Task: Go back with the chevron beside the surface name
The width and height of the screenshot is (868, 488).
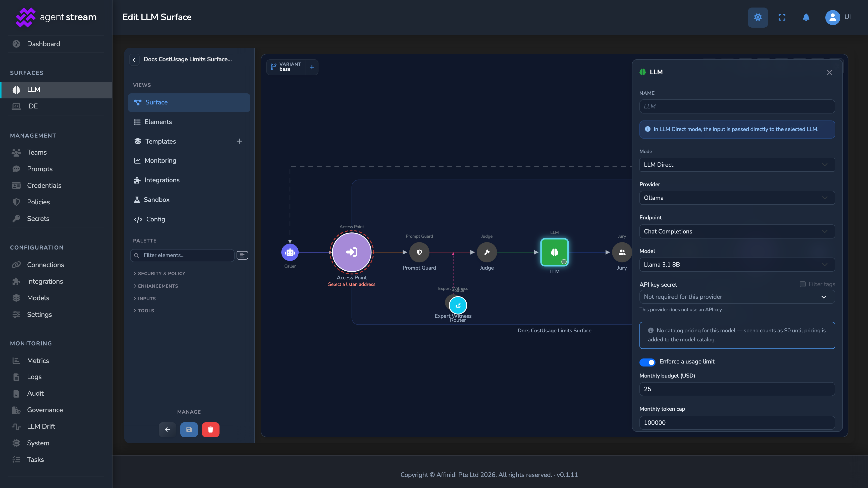Action: (x=134, y=59)
